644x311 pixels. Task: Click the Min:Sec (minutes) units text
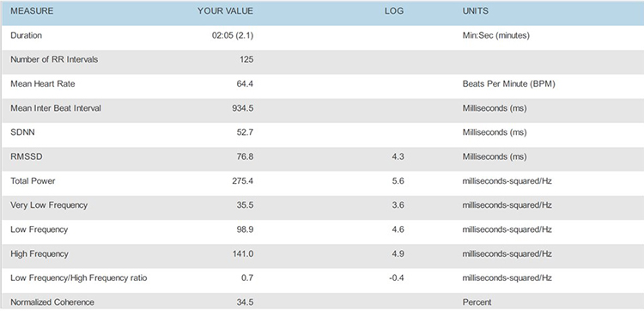(x=496, y=35)
